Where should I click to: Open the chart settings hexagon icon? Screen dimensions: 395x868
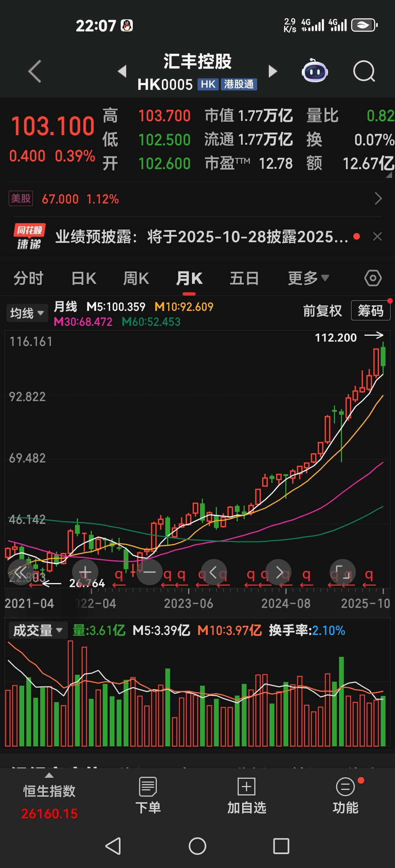tap(373, 278)
